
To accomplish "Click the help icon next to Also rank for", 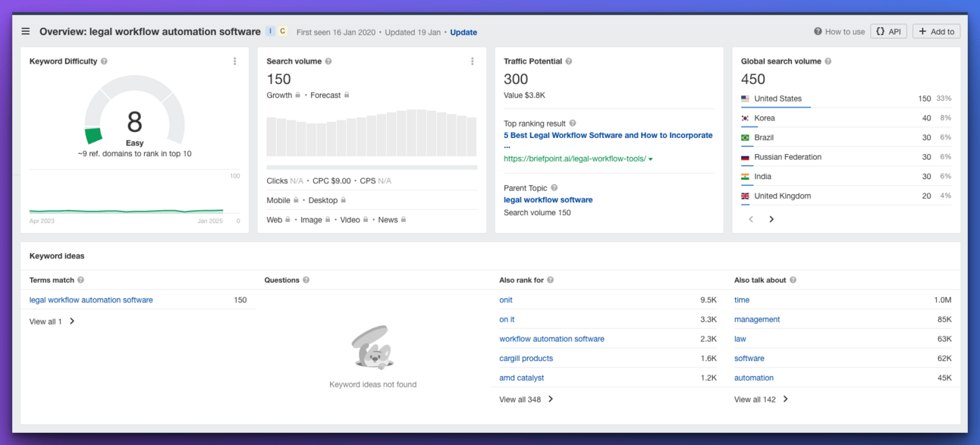I will 551,280.
